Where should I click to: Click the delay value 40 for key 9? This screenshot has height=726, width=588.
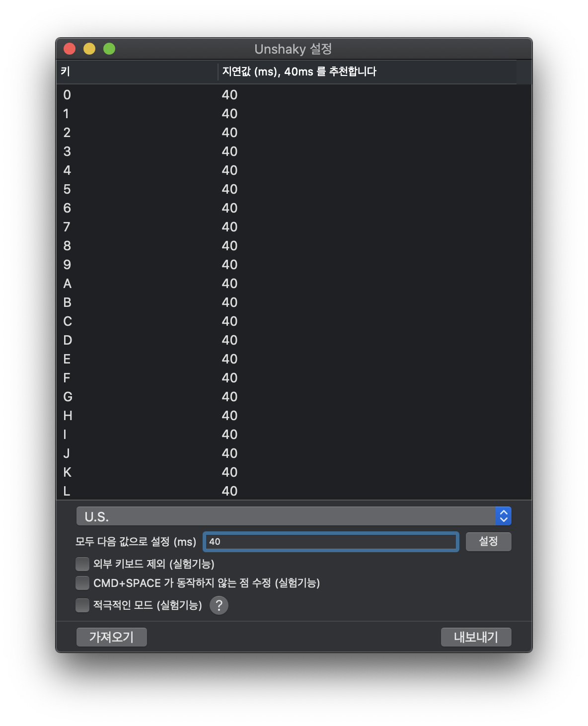[229, 265]
